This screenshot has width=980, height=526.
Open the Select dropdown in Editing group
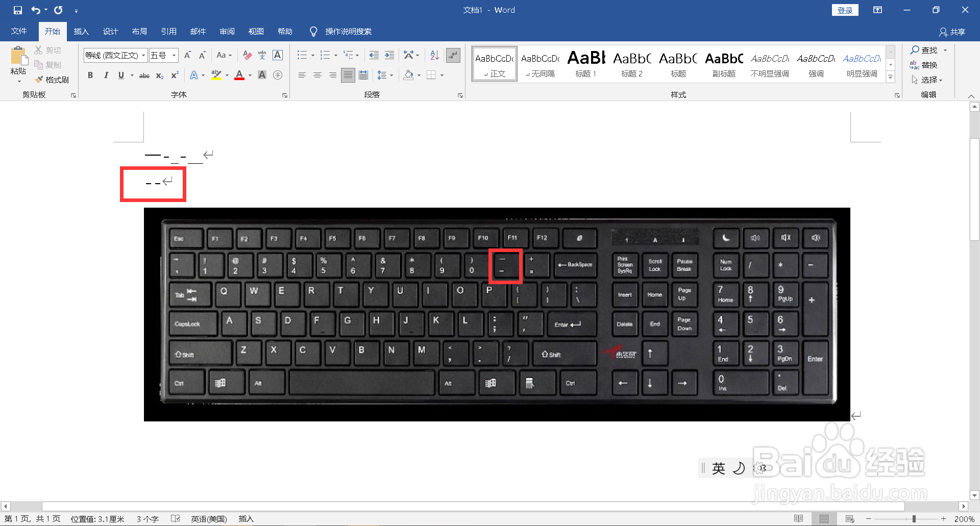point(927,80)
